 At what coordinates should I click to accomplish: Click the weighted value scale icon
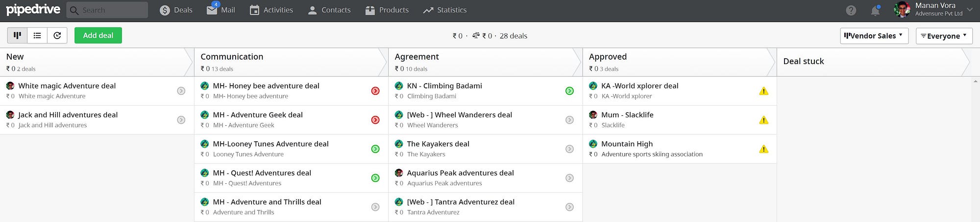(476, 36)
